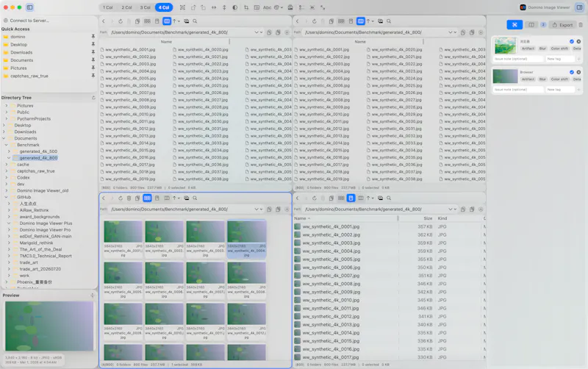Unpin the Desktop Quick Access folder
The width and height of the screenshot is (588, 369).
(x=93, y=44)
